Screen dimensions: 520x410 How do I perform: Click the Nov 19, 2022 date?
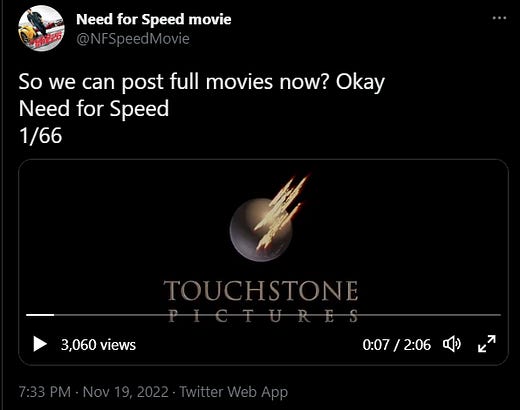click(126, 392)
